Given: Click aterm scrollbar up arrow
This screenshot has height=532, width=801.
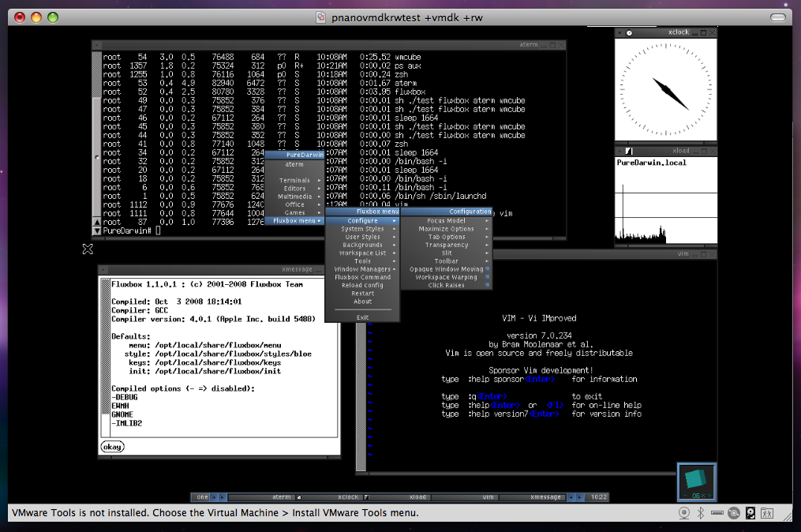Looking at the screenshot, I should 96,222.
